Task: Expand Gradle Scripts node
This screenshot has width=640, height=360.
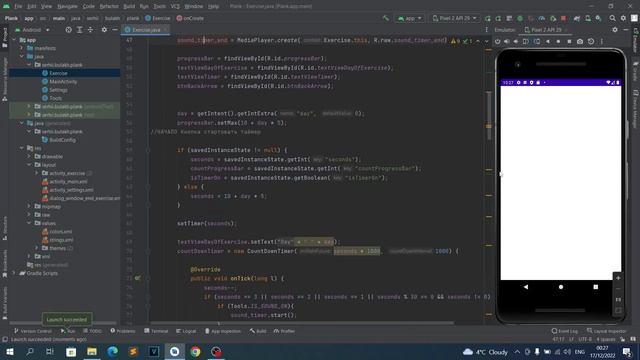Action: click(14, 273)
